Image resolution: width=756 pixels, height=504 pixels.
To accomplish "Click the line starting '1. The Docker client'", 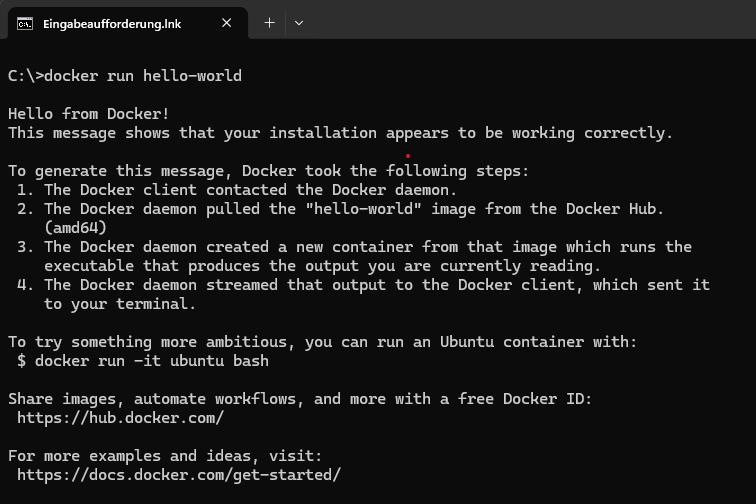I will click(237, 190).
